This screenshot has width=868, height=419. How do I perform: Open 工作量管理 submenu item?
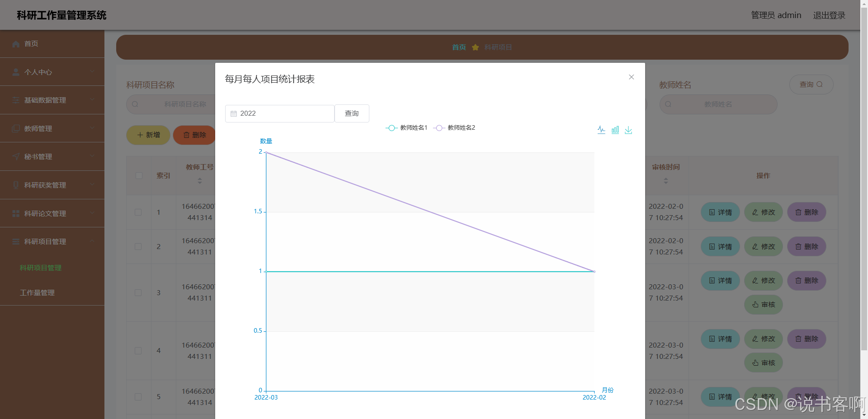point(37,293)
